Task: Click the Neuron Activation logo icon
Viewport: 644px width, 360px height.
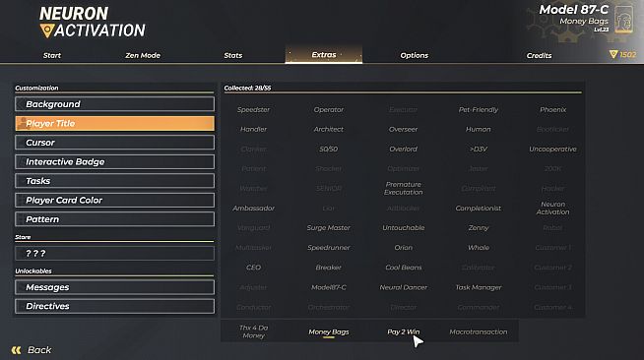Action: 47,30
